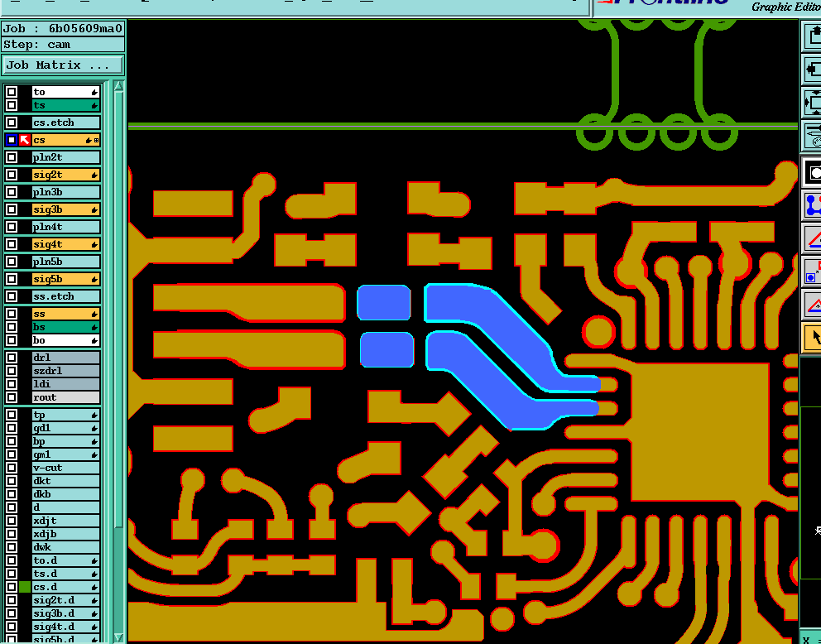Toggle display checkbox for the ss.etch layer
Viewport: 821px width, 644px height.
12,296
